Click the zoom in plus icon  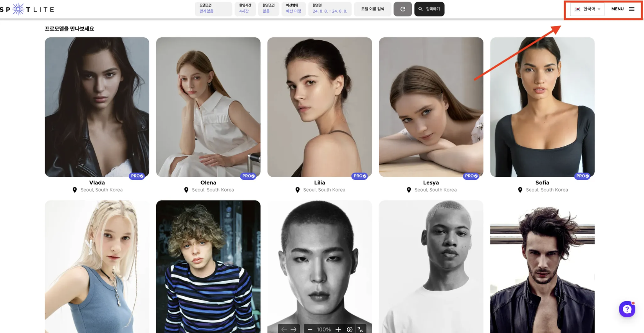(338, 329)
